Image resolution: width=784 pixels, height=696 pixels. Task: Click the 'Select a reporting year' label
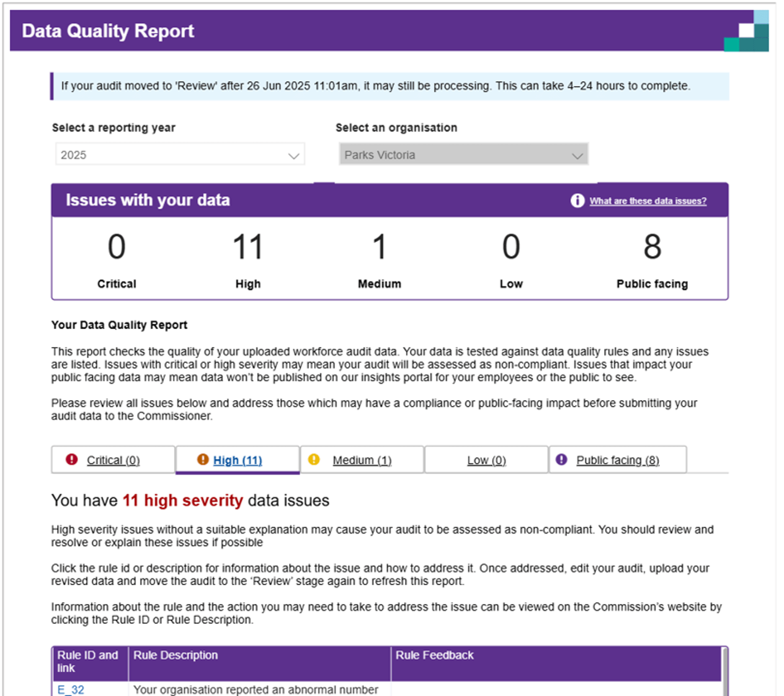coord(113,128)
